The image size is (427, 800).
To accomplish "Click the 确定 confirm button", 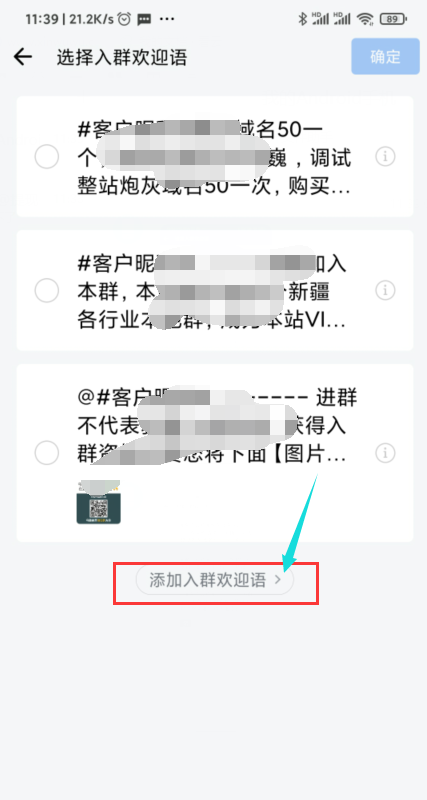I will coord(385,57).
